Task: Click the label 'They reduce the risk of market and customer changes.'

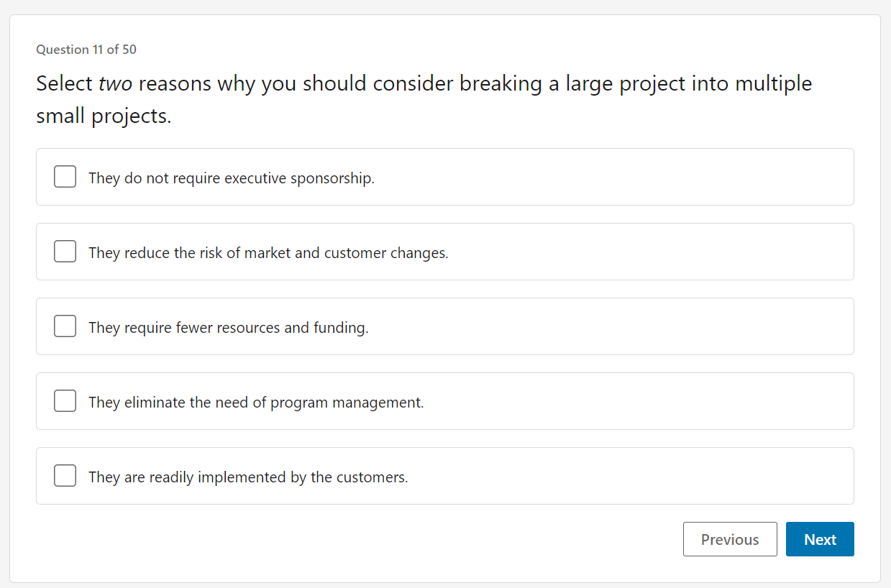Action: pyautogui.click(x=268, y=253)
